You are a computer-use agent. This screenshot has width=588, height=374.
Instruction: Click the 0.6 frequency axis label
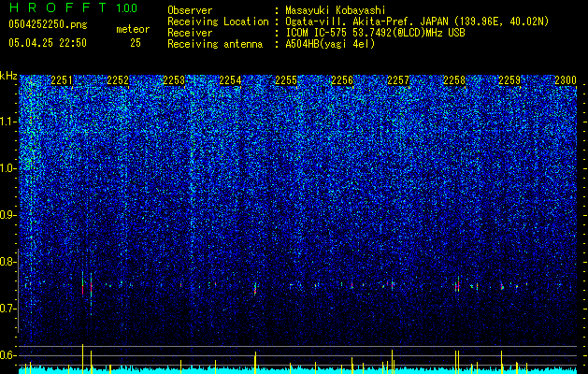click(8, 355)
